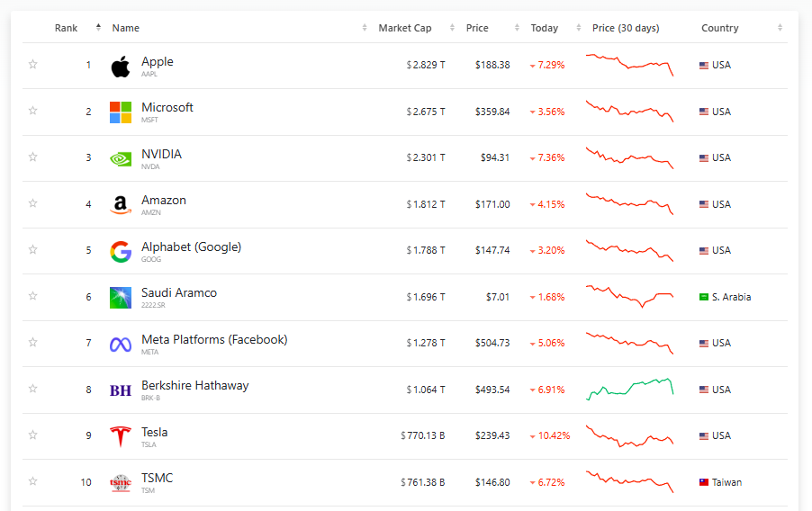The image size is (812, 511).
Task: Star the Berkshire Hathaway row
Action: point(33,389)
